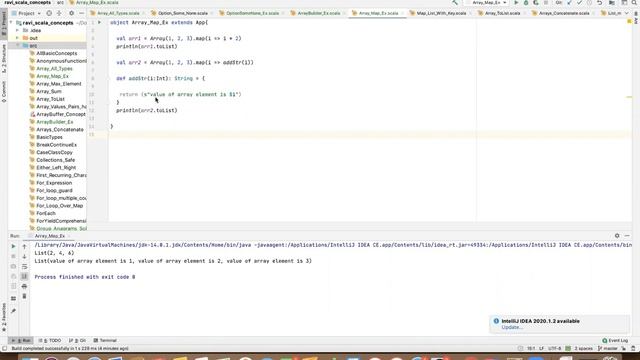Click the down-arrow in Run panel

24,256
